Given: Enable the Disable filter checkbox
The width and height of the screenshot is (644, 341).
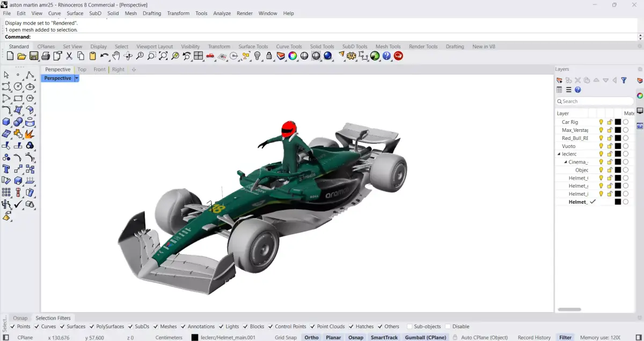Looking at the screenshot, I should 448,327.
